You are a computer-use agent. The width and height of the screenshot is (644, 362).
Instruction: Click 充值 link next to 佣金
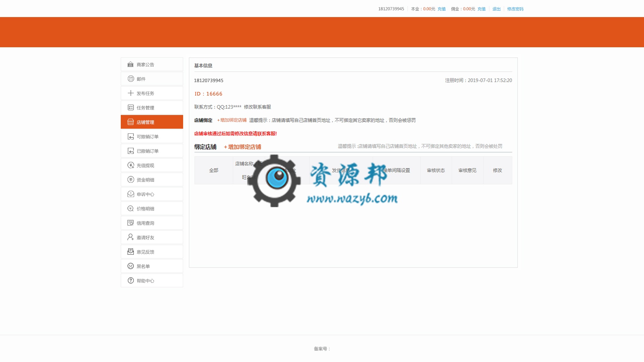(x=481, y=9)
